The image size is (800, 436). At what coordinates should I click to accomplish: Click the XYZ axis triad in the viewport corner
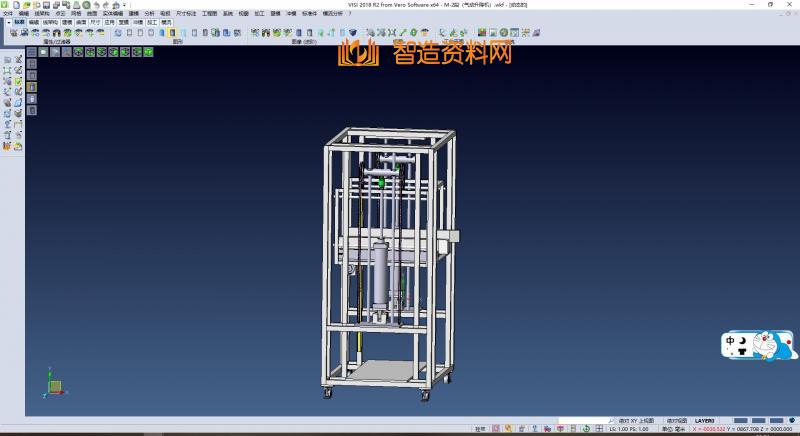click(x=53, y=384)
